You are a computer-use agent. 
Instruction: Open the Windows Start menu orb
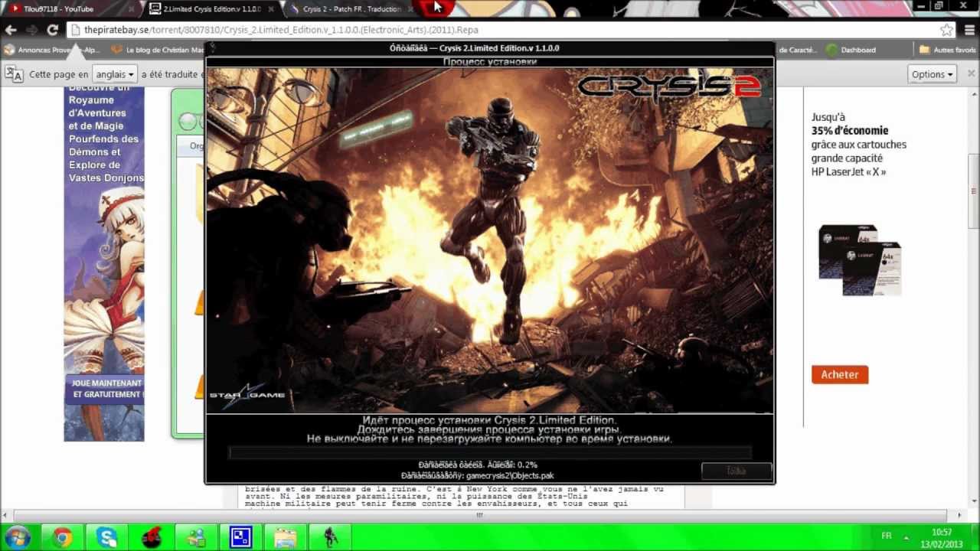(x=17, y=537)
